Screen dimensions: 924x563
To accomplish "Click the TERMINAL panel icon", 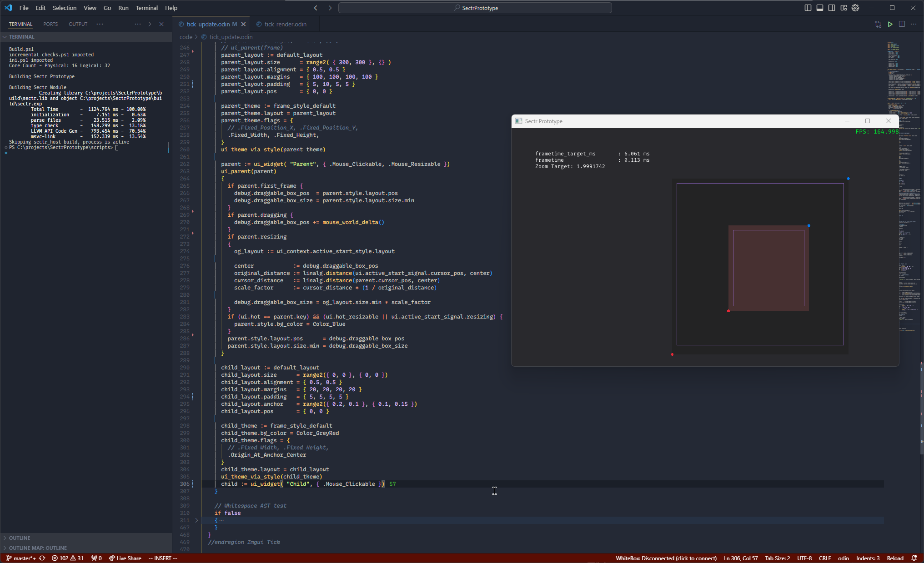I will [x=20, y=24].
